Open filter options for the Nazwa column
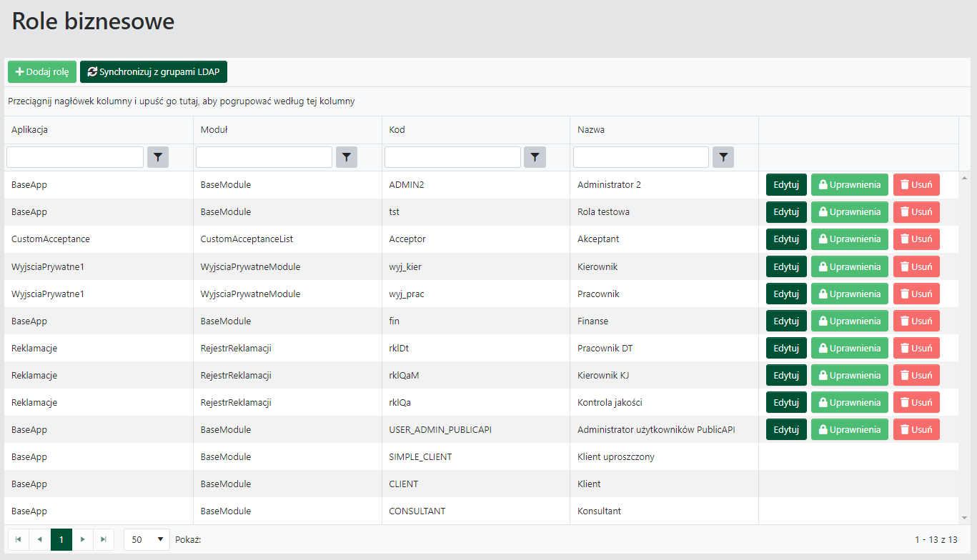The height and width of the screenshot is (560, 977). point(723,157)
